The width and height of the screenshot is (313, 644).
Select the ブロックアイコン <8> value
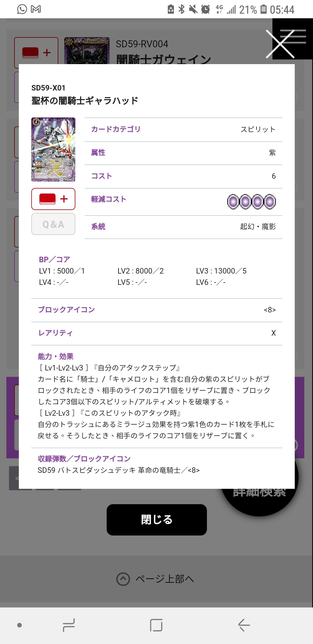pos(270,310)
